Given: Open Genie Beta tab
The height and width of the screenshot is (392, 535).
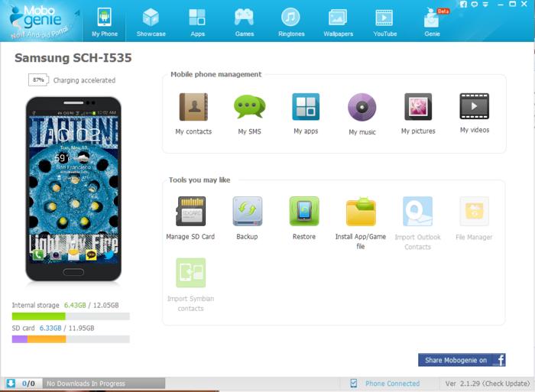Looking at the screenshot, I should coord(433,22).
